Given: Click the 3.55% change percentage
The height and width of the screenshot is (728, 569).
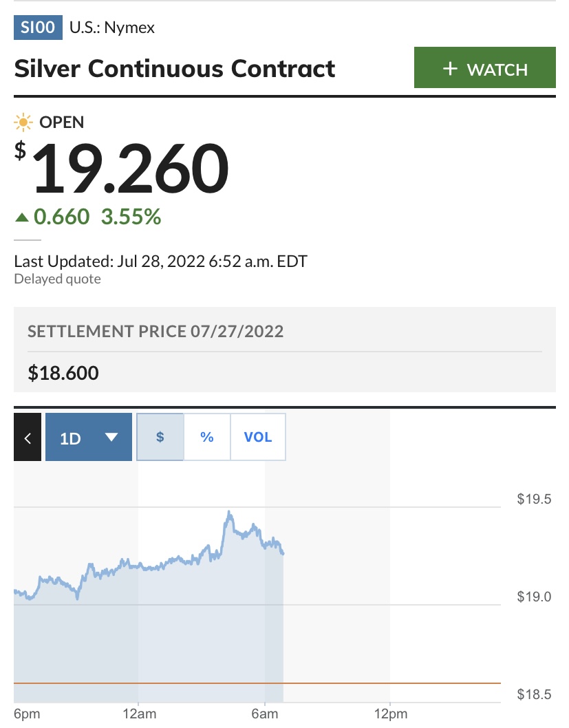Looking at the screenshot, I should 131,217.
